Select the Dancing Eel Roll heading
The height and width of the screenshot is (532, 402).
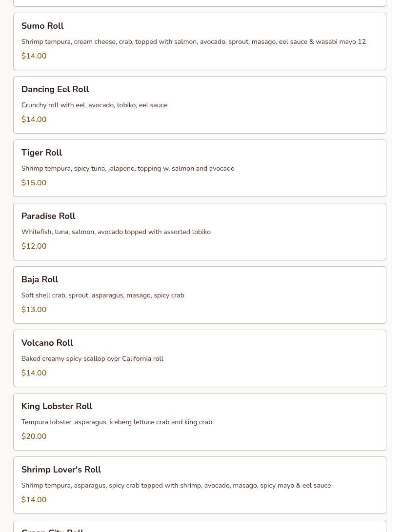coord(55,89)
